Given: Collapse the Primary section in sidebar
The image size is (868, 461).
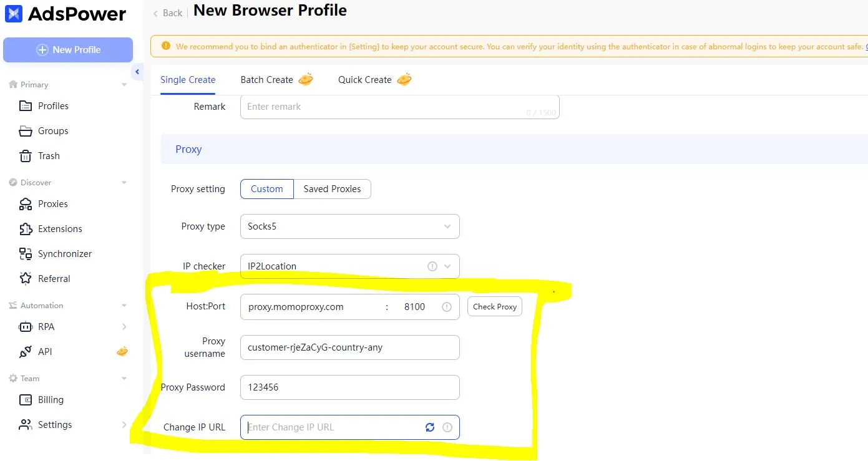Looking at the screenshot, I should (124, 85).
